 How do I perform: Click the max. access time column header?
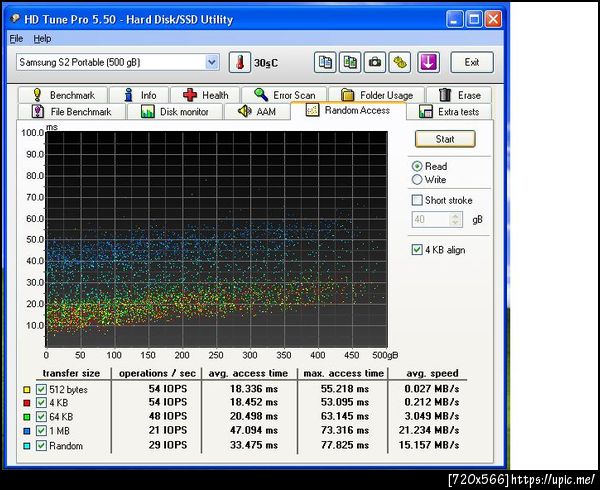click(x=343, y=373)
